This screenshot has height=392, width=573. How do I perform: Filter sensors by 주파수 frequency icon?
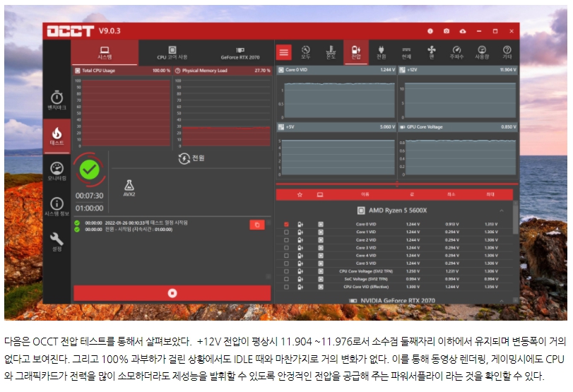(457, 52)
